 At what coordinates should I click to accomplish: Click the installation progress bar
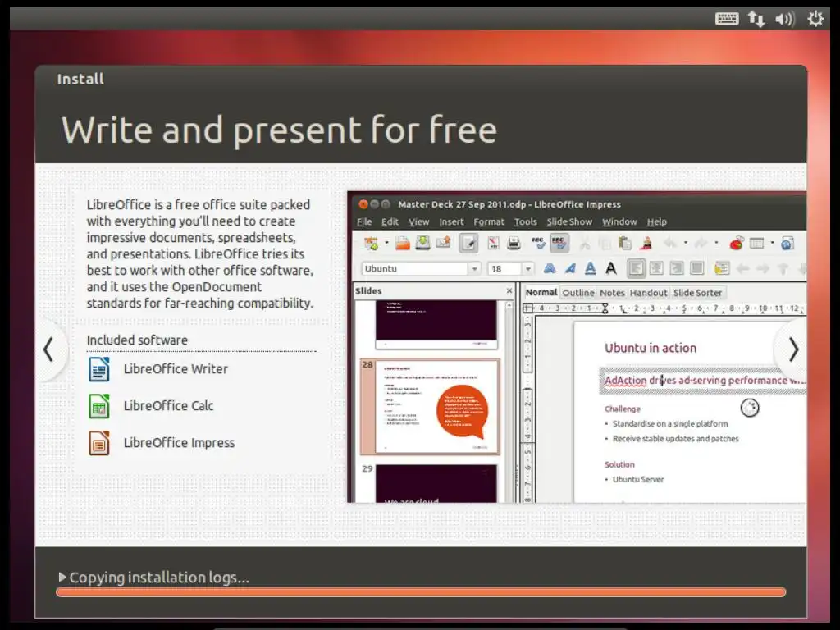(421, 592)
